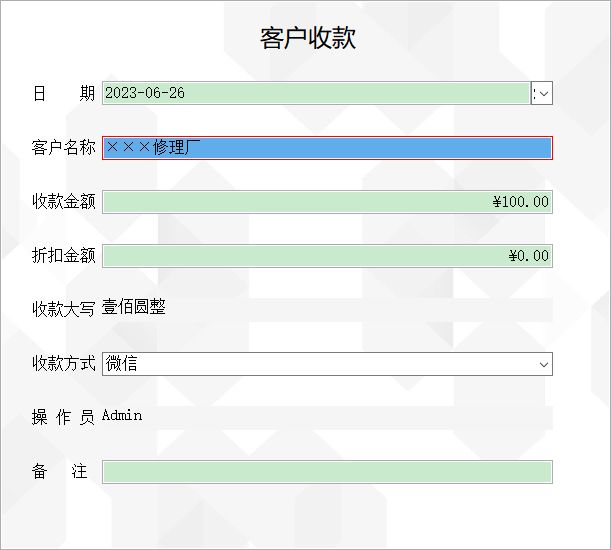Click the Admin operator name text
Viewport: 611px width, 550px height.
pos(122,416)
